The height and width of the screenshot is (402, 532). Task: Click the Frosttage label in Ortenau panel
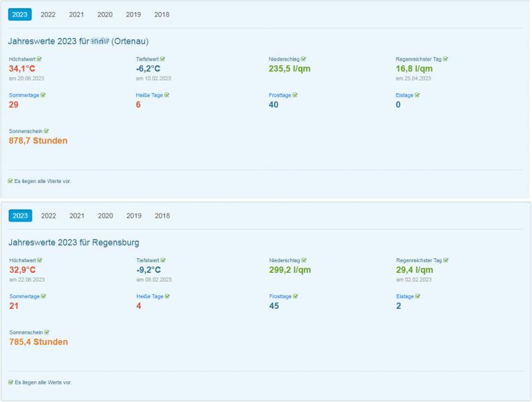(279, 95)
